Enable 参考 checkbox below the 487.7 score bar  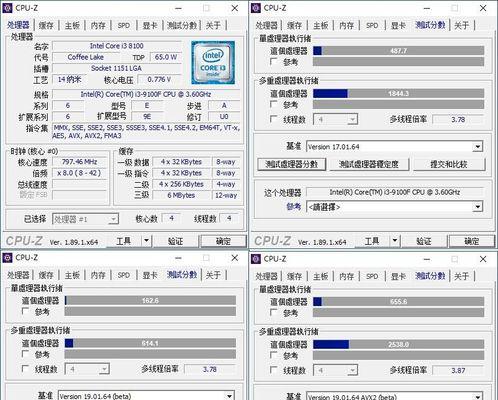[274, 62]
